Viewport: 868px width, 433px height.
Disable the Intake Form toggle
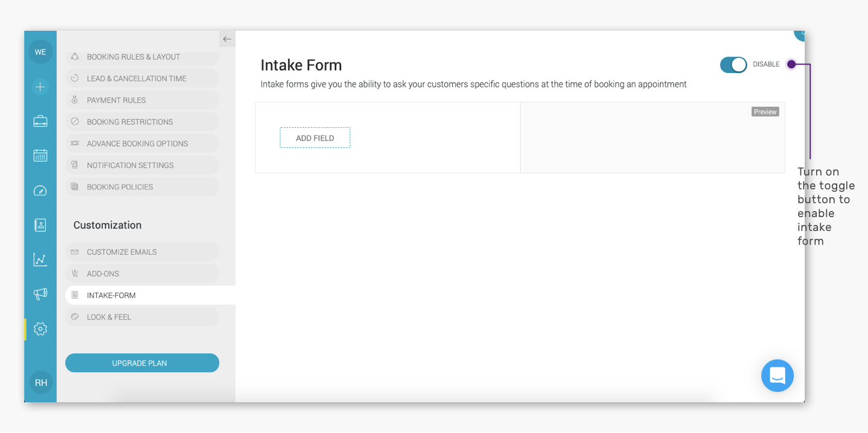[733, 64]
